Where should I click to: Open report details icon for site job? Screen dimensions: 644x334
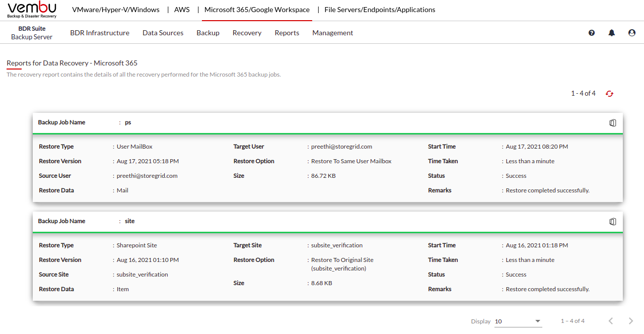613,222
